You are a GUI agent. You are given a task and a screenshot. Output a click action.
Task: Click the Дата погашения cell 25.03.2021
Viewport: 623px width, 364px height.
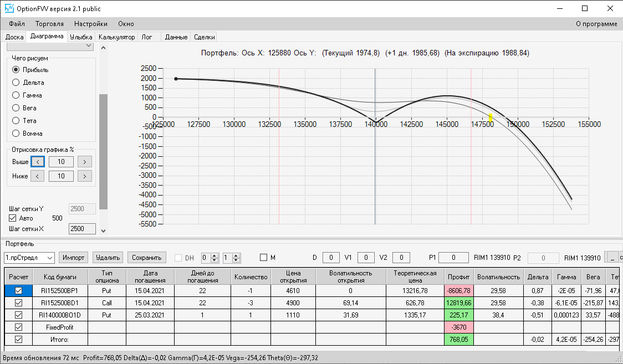click(150, 315)
